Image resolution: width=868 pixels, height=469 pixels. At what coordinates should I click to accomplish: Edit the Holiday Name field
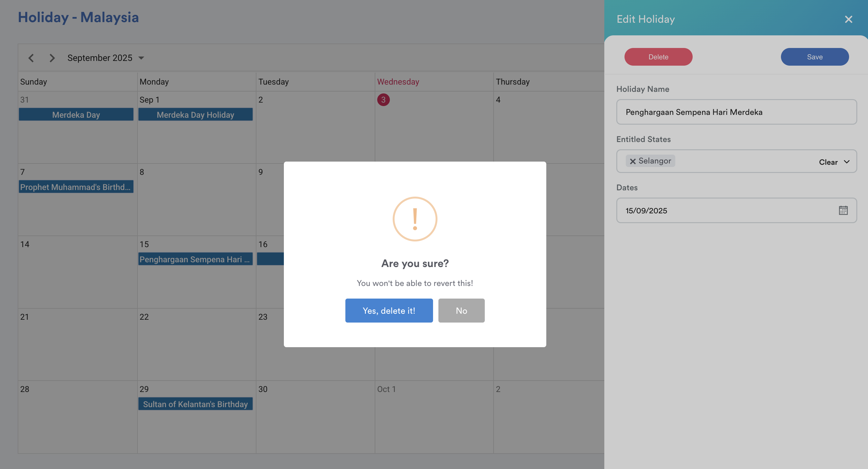[736, 112]
